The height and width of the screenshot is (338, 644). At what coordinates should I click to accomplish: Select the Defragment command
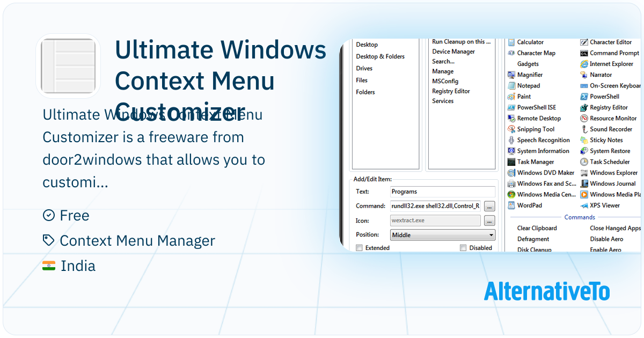[533, 239]
